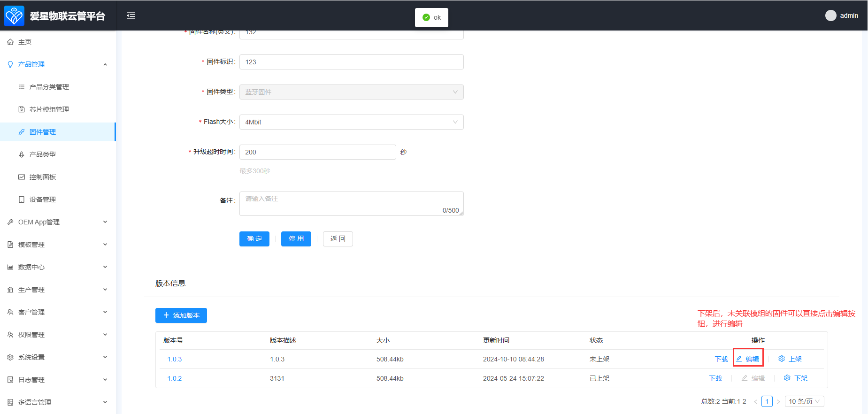The height and width of the screenshot is (414, 868).
Task: Go to page 1 in pagination
Action: tap(767, 401)
